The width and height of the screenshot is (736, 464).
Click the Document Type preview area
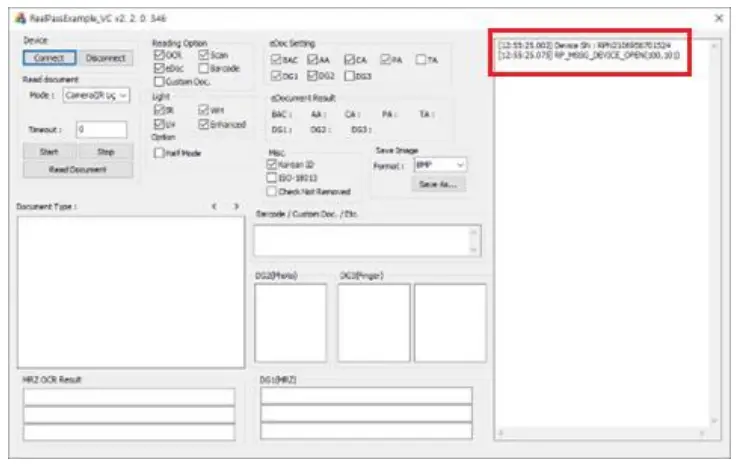click(x=131, y=292)
